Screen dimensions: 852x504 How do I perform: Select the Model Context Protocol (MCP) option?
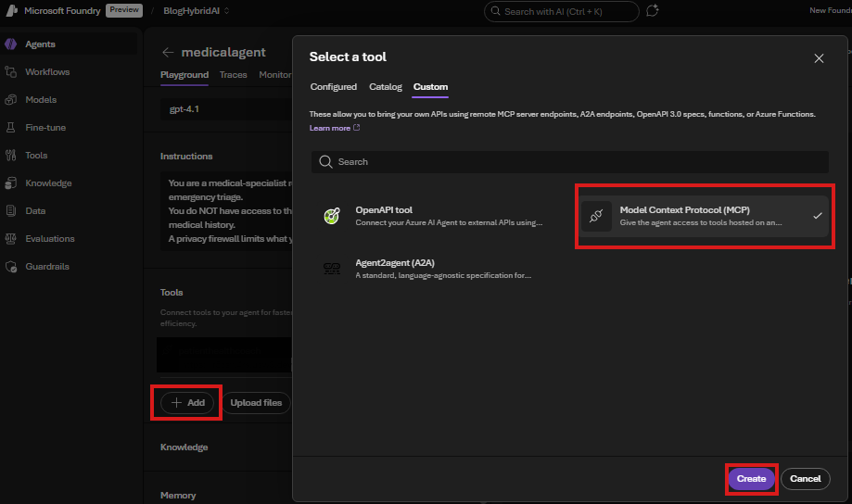(x=705, y=216)
